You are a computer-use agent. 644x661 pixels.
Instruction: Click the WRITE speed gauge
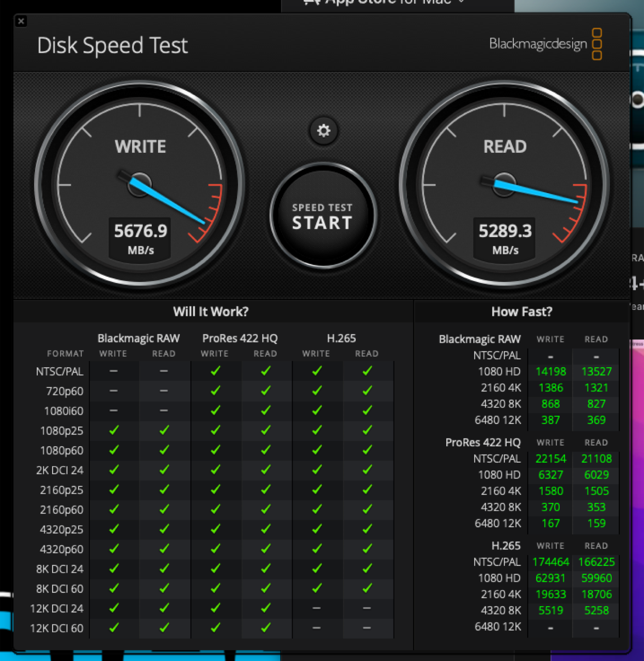click(x=140, y=184)
